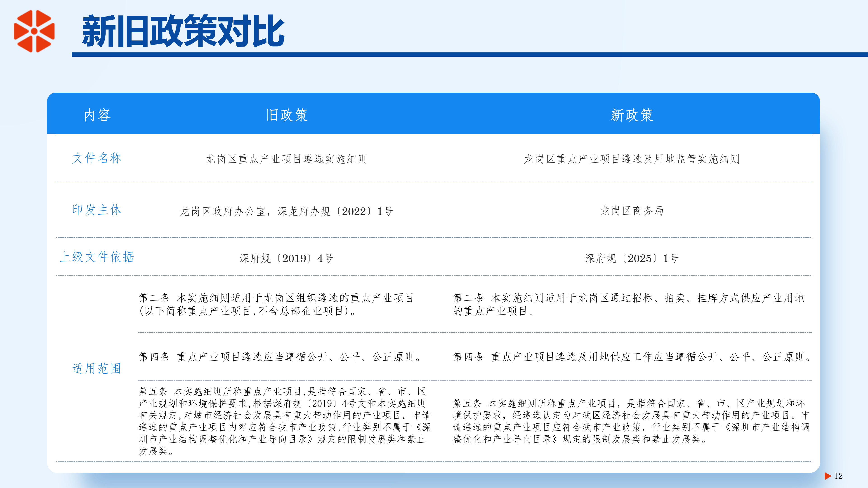
Task: Click new policy 第二条 paragraph mentioning 招标、拍卖、挂牌
Action: pos(629,304)
